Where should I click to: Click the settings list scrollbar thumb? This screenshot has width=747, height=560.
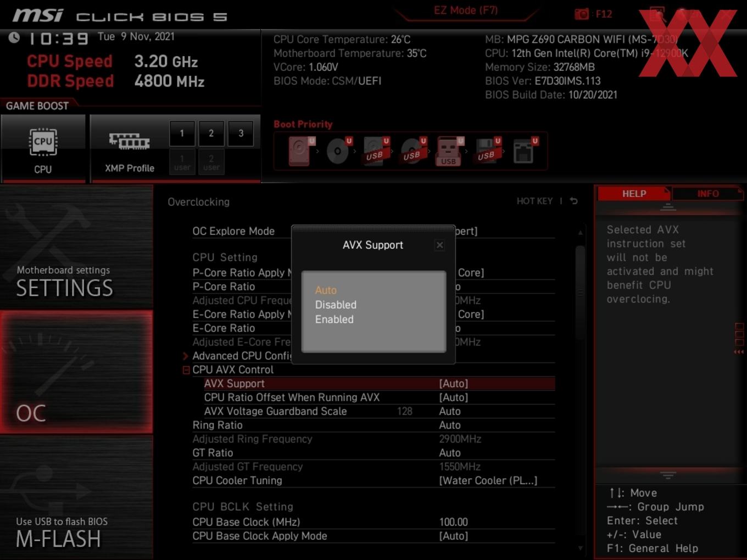pyautogui.click(x=580, y=293)
